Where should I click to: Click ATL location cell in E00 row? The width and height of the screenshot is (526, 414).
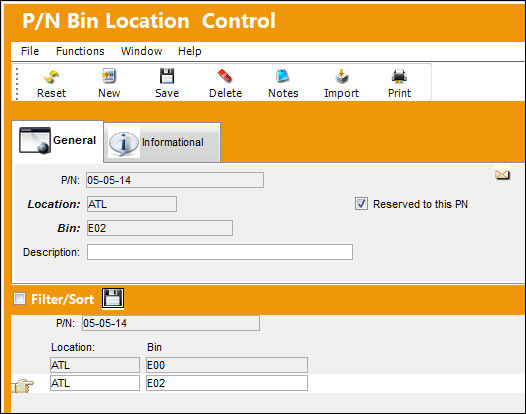pos(95,365)
